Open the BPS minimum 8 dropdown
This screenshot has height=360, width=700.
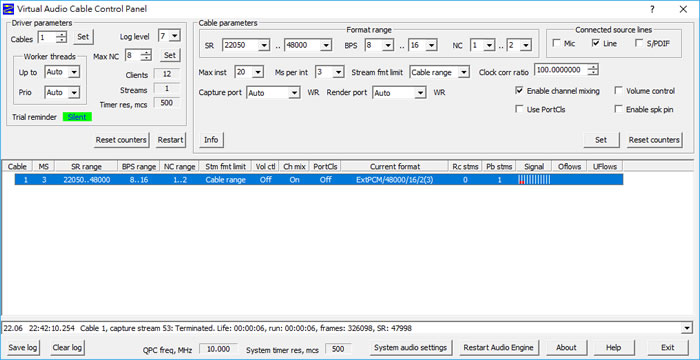point(388,45)
